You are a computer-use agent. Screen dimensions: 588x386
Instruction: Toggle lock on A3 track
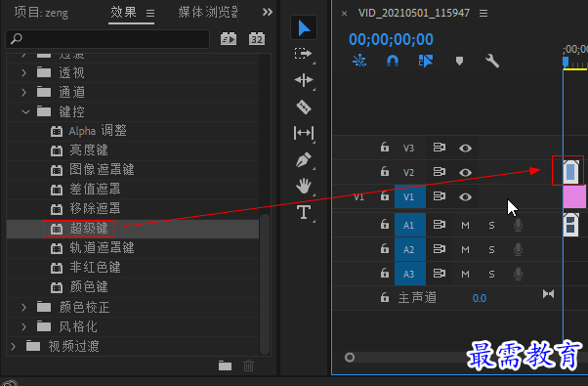coord(385,273)
